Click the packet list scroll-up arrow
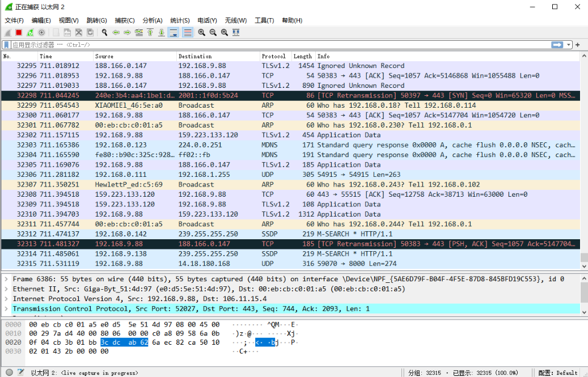The height and width of the screenshot is (377, 588). (x=584, y=56)
